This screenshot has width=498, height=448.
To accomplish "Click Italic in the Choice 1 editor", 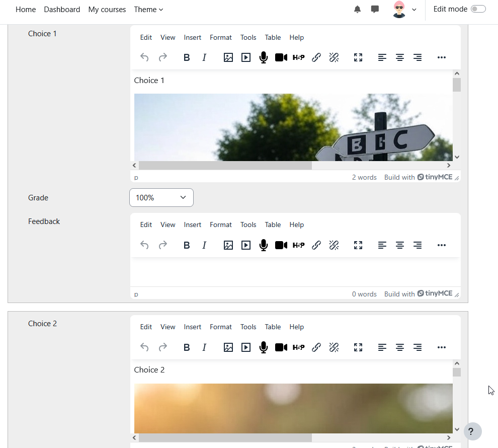I will 204,57.
